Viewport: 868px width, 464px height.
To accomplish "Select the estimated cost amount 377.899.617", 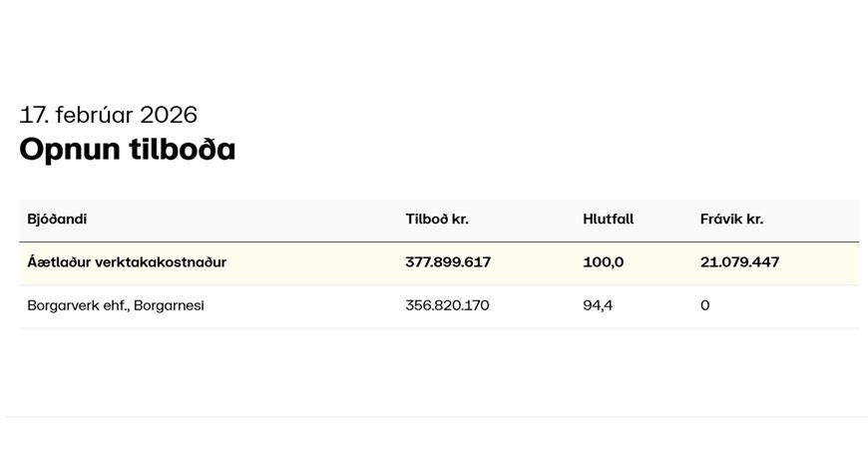I will click(448, 262).
